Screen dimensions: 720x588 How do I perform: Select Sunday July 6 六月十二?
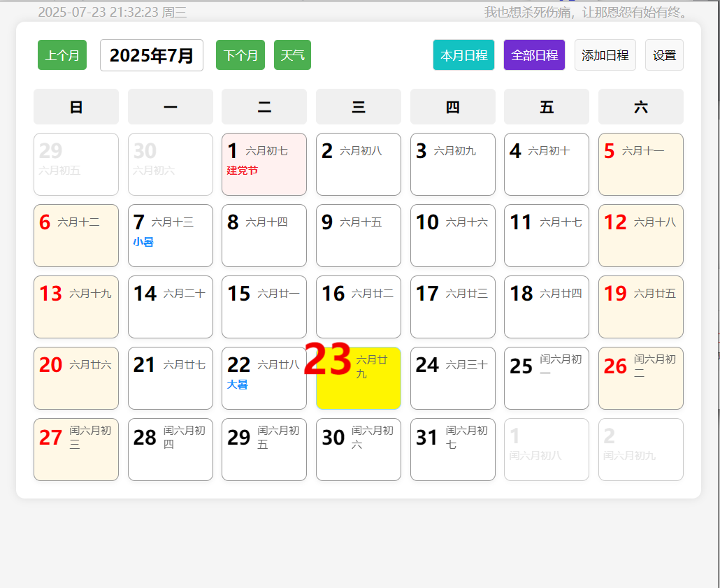tap(76, 236)
